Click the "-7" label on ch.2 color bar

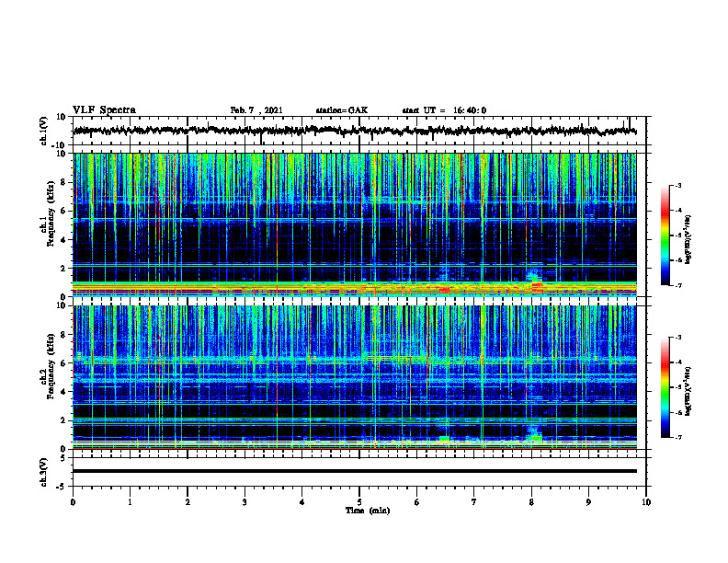678,437
